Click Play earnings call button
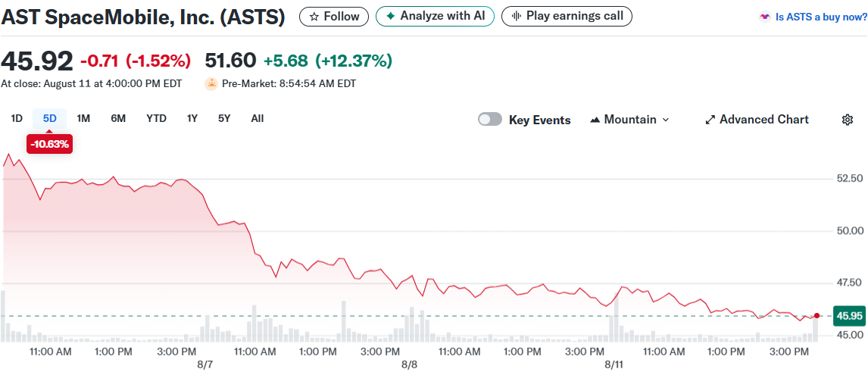The image size is (868, 372). pyautogui.click(x=567, y=16)
